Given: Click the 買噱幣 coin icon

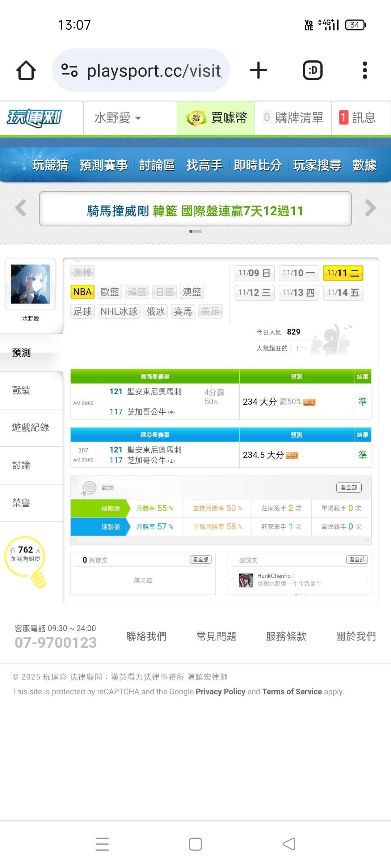Looking at the screenshot, I should click(x=196, y=118).
